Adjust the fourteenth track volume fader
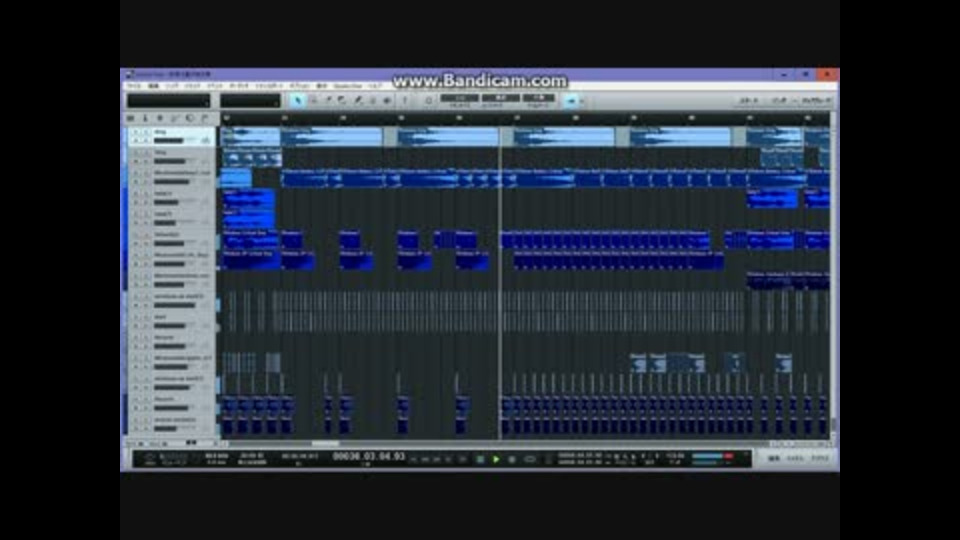This screenshot has height=540, width=960. [x=173, y=408]
